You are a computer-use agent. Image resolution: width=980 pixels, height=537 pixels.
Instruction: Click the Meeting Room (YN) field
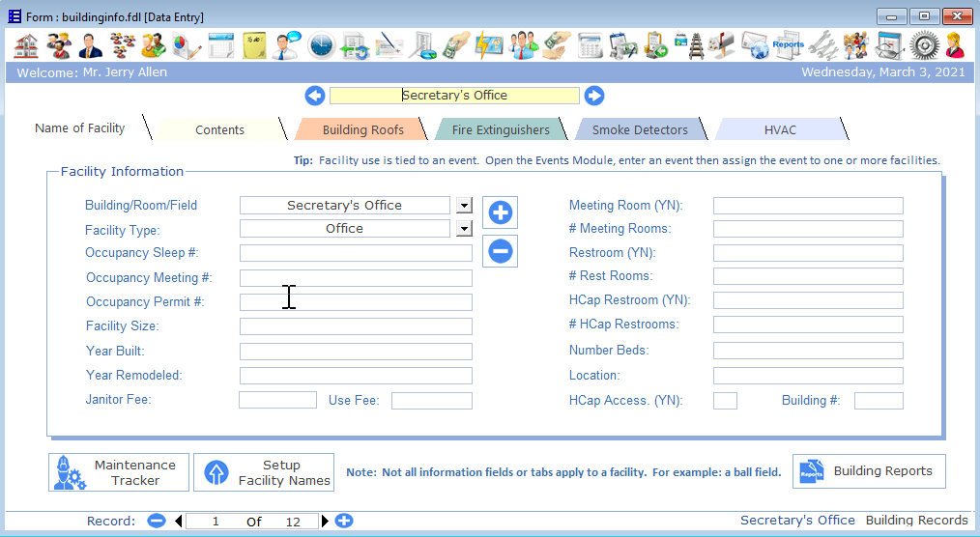click(808, 206)
